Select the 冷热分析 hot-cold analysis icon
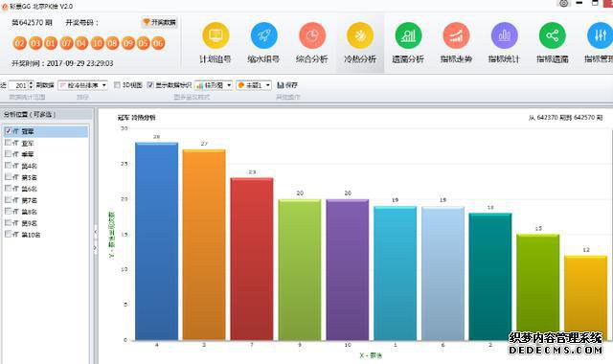The width and height of the screenshot is (613, 364). tap(360, 35)
